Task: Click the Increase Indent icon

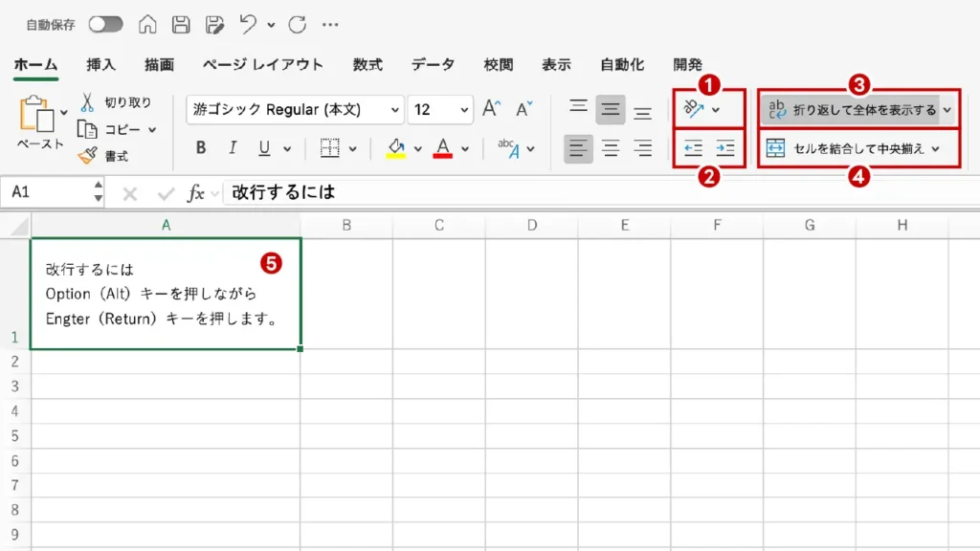Action: [x=724, y=148]
